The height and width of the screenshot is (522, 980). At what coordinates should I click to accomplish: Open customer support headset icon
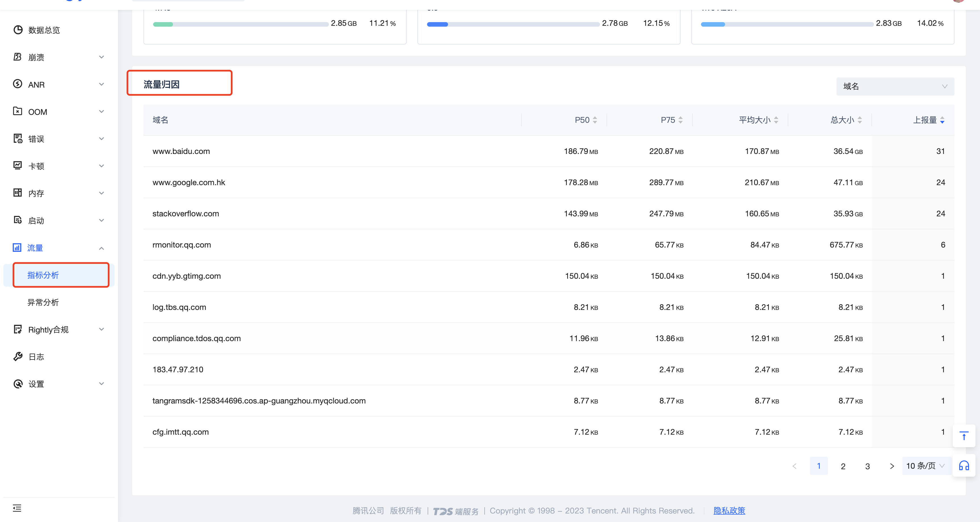coord(964,465)
